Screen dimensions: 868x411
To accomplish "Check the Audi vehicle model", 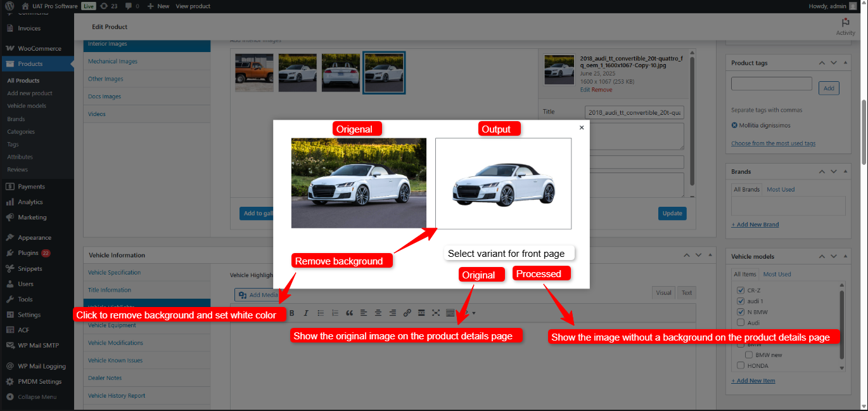I will pyautogui.click(x=741, y=323).
